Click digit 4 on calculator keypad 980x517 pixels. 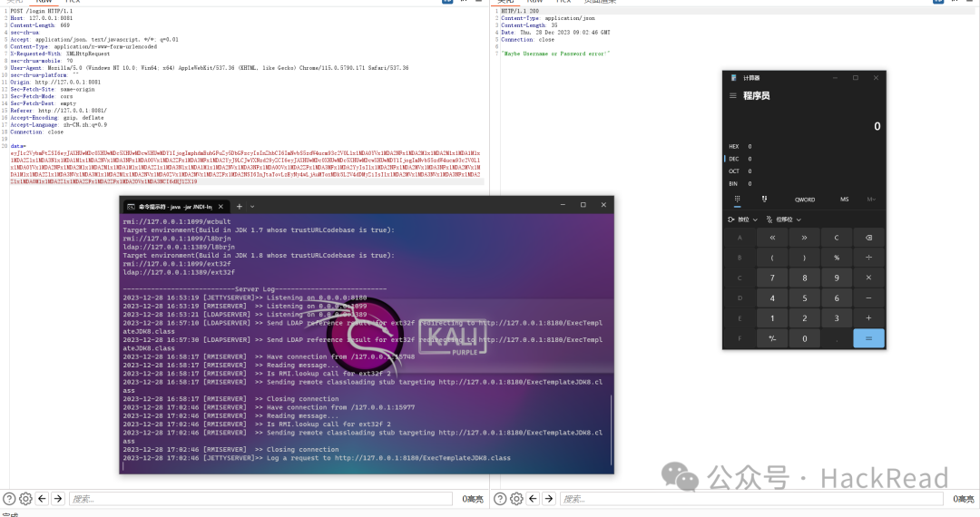772,298
